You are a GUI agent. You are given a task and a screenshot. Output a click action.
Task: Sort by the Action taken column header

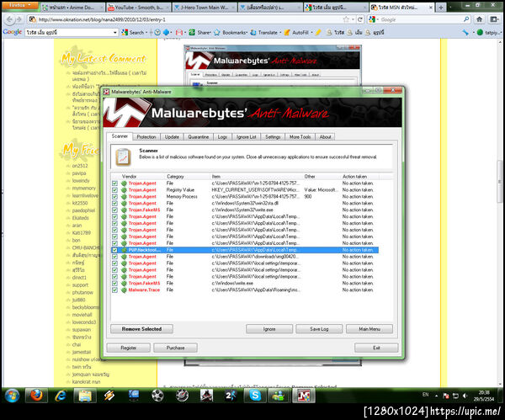coord(354,177)
